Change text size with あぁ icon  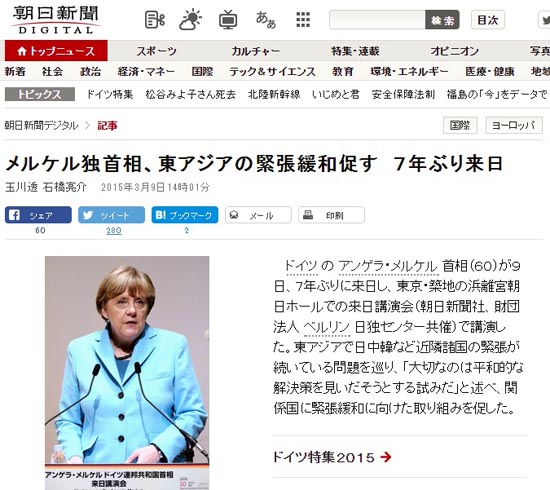point(266,20)
